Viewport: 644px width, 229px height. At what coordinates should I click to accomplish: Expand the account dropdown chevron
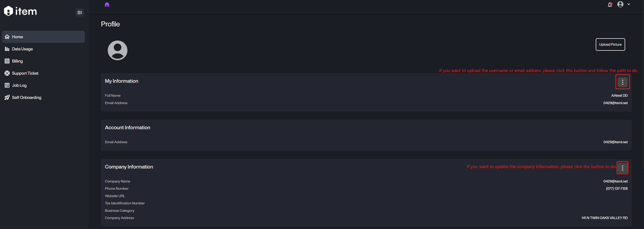629,4
